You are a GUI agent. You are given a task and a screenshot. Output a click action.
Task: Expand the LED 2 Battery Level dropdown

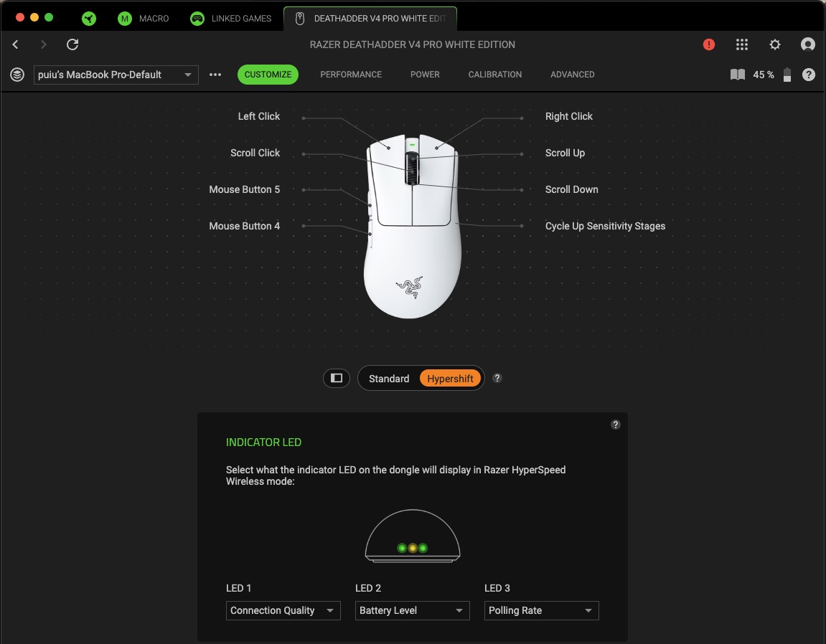click(412, 610)
